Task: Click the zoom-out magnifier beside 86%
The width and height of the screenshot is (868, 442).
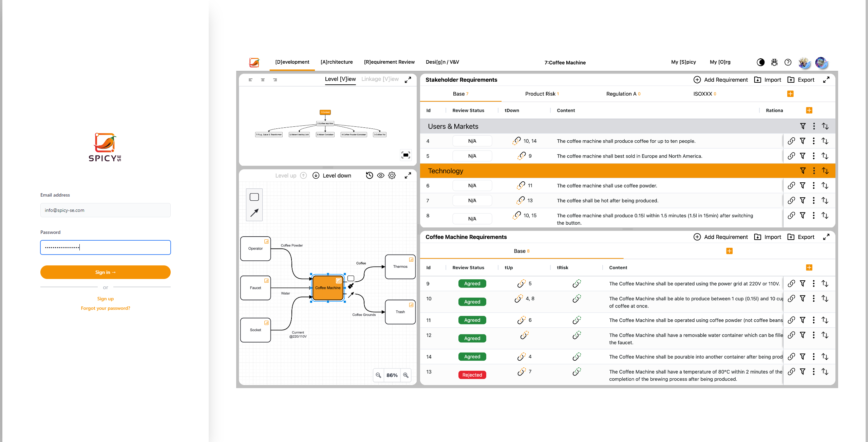Action: [x=378, y=375]
